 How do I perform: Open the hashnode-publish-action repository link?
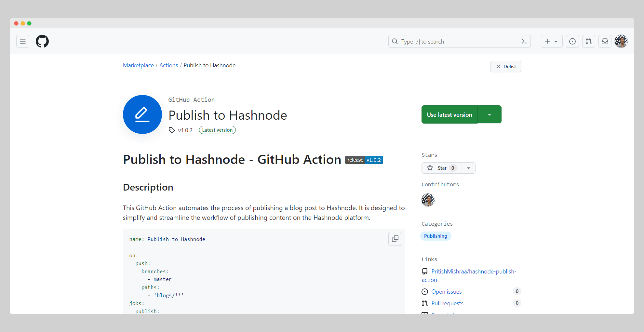[x=473, y=272]
